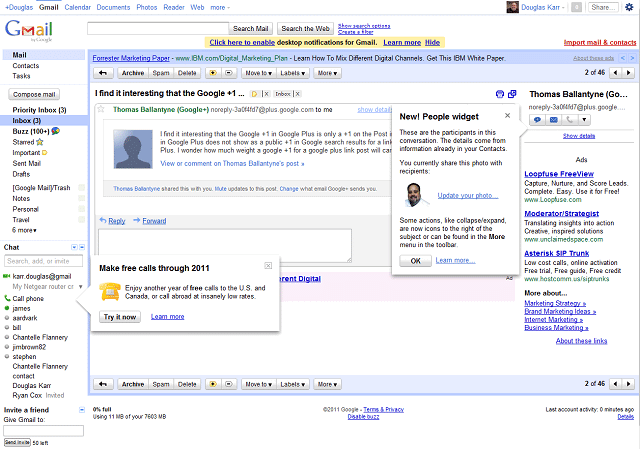Click the Search Mail button
This screenshot has height=449, width=640.
[x=251, y=29]
